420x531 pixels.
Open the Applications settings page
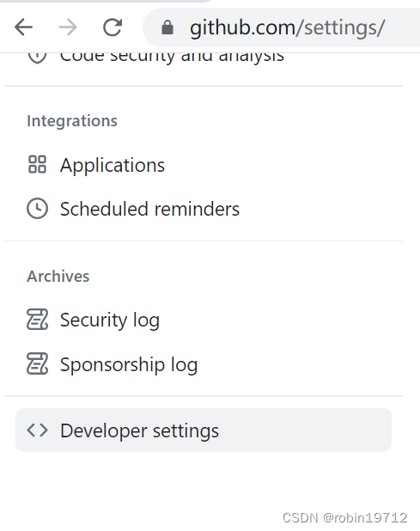113,166
